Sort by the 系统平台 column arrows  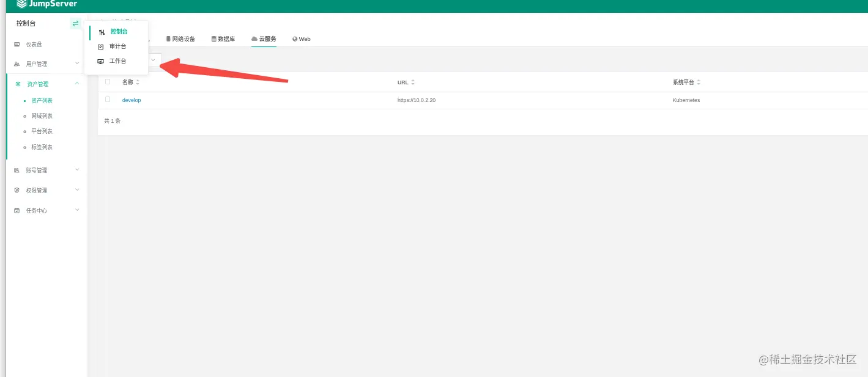[x=699, y=82]
